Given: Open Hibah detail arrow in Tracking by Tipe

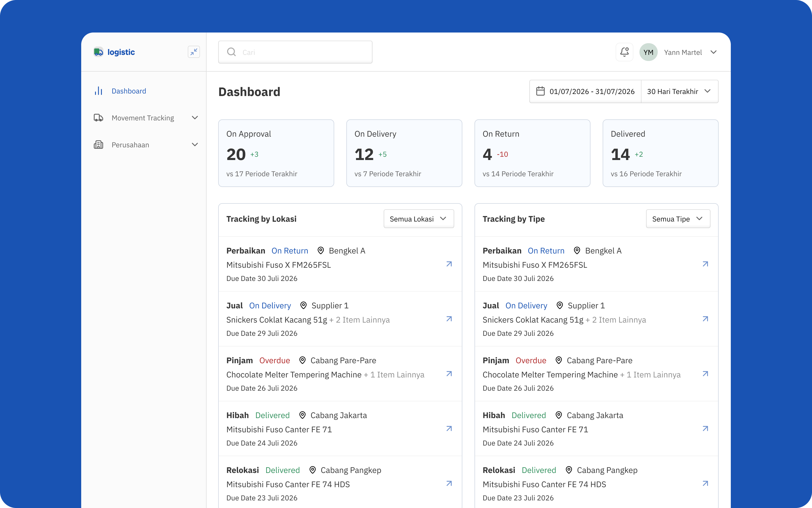Looking at the screenshot, I should 705,428.
